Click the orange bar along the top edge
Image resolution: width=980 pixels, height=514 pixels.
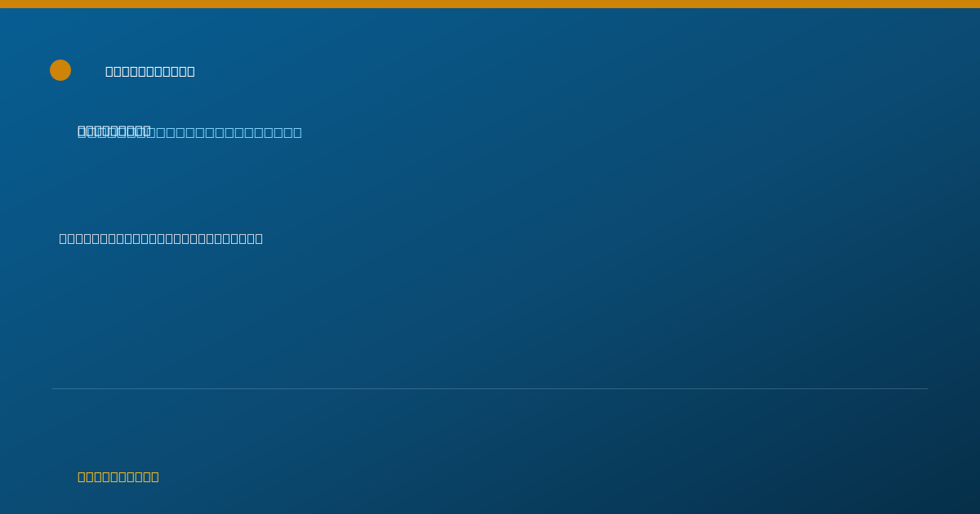(x=490, y=4)
